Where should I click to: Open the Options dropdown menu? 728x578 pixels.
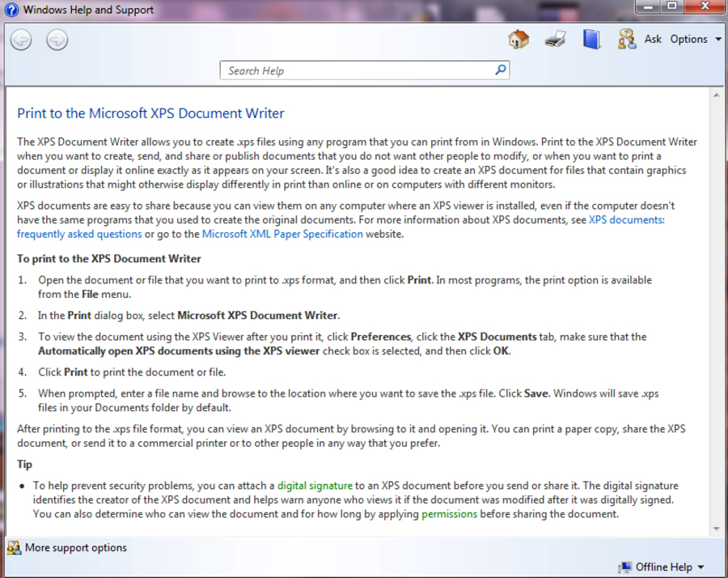pos(696,39)
